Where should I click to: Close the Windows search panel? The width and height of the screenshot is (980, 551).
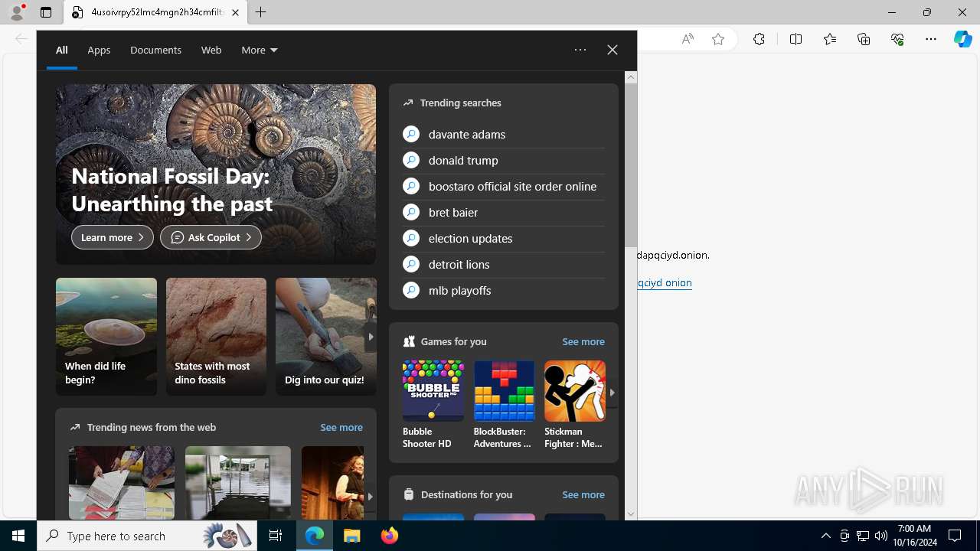click(x=612, y=50)
